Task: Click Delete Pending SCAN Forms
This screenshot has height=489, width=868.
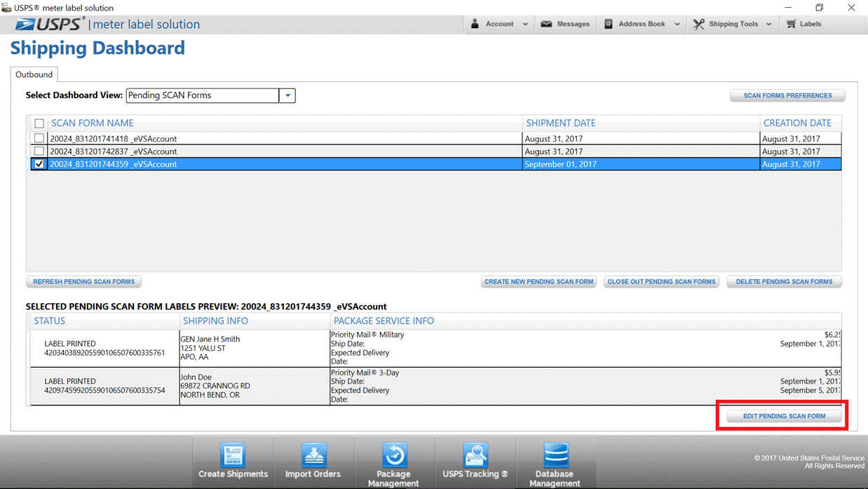Action: [784, 281]
